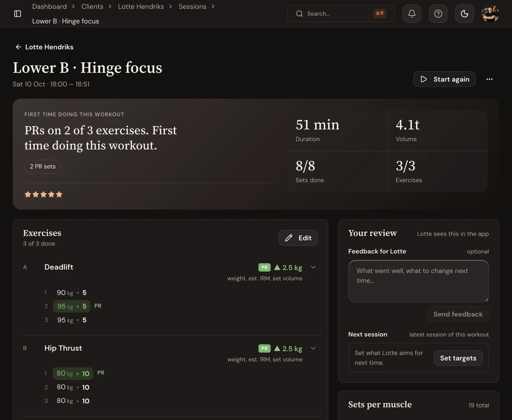Click the Deadlift exercise name
The width and height of the screenshot is (512, 420).
coord(59,267)
